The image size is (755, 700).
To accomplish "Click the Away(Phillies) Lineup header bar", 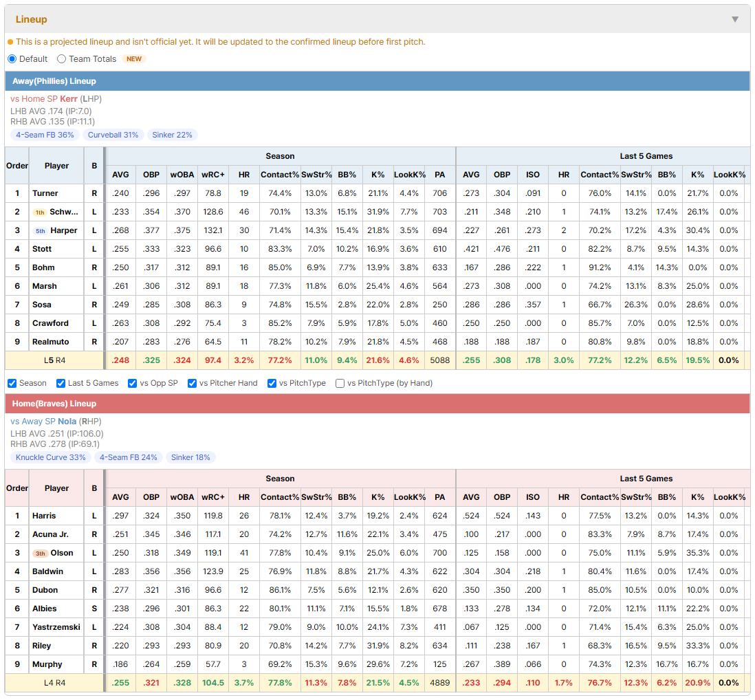I will click(x=377, y=81).
